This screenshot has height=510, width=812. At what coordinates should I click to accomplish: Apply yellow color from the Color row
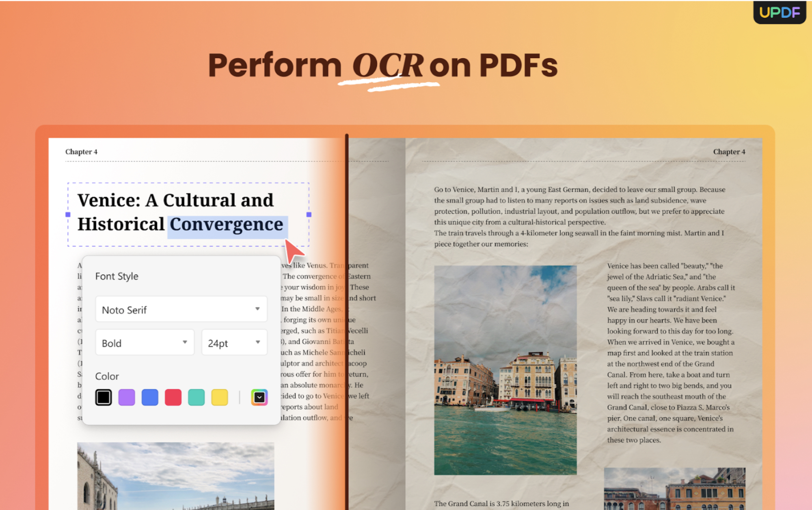(219, 397)
